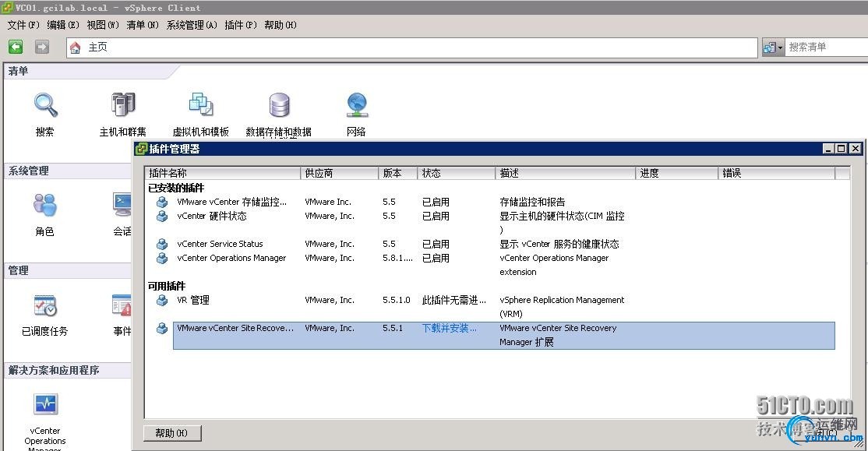Click plug-in icon beside VMware vCenter Site Recovery
The height and width of the screenshot is (451, 868).
tap(162, 328)
